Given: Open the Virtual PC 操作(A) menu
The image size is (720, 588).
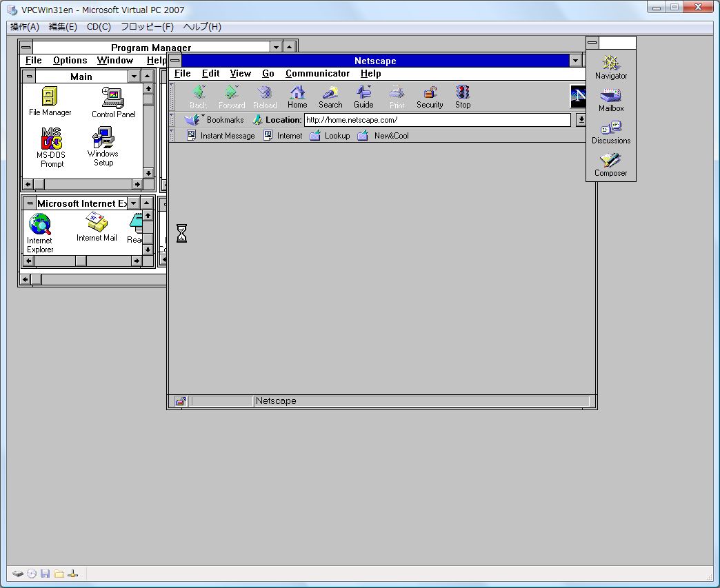Looking at the screenshot, I should [25, 27].
